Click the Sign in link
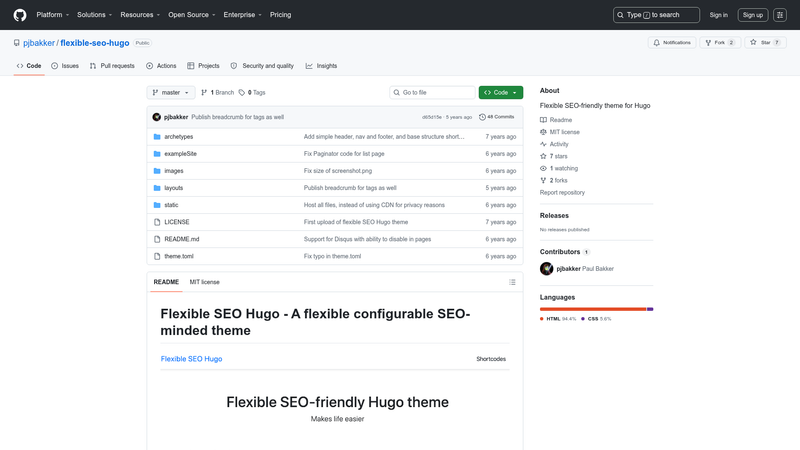 point(718,15)
